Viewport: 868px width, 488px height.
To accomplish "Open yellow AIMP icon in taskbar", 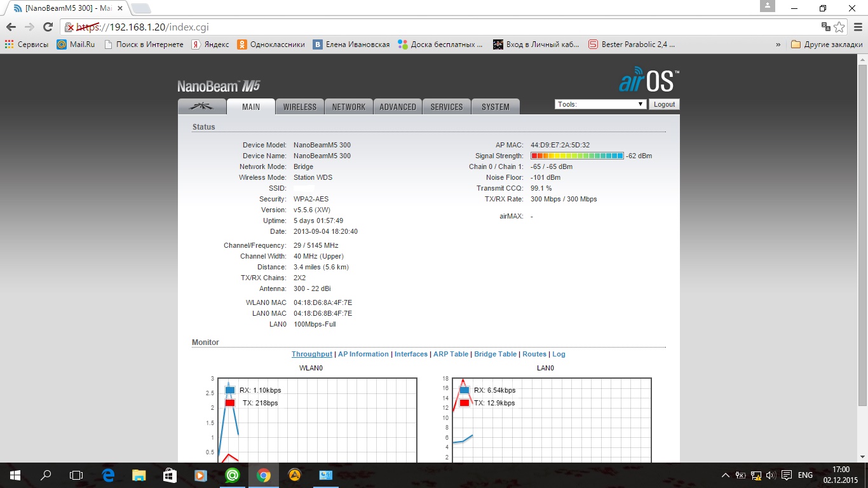I will pos(295,475).
